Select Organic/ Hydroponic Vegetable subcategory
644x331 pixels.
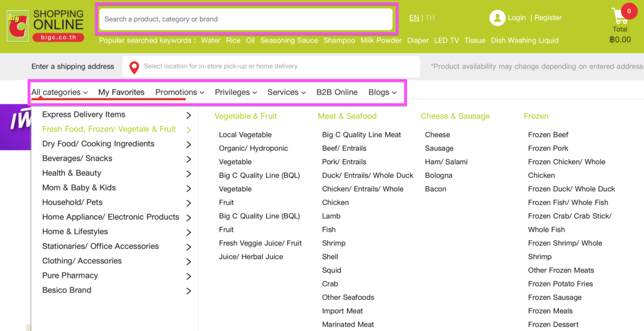pyautogui.click(x=253, y=155)
